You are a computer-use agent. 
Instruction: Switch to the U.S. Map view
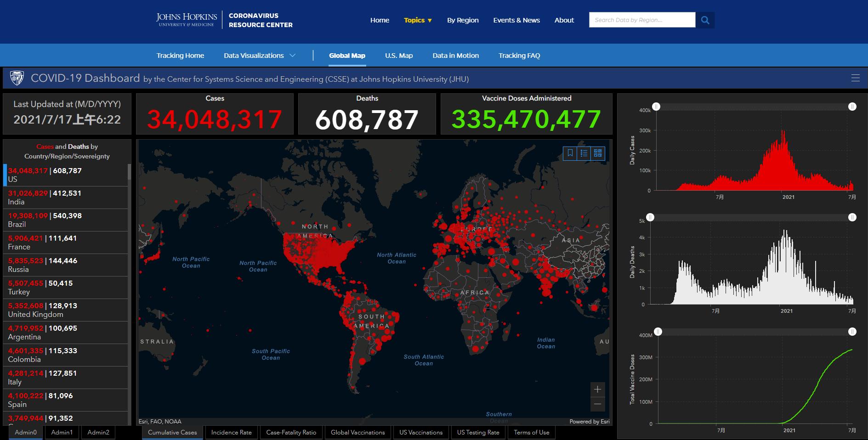(399, 56)
